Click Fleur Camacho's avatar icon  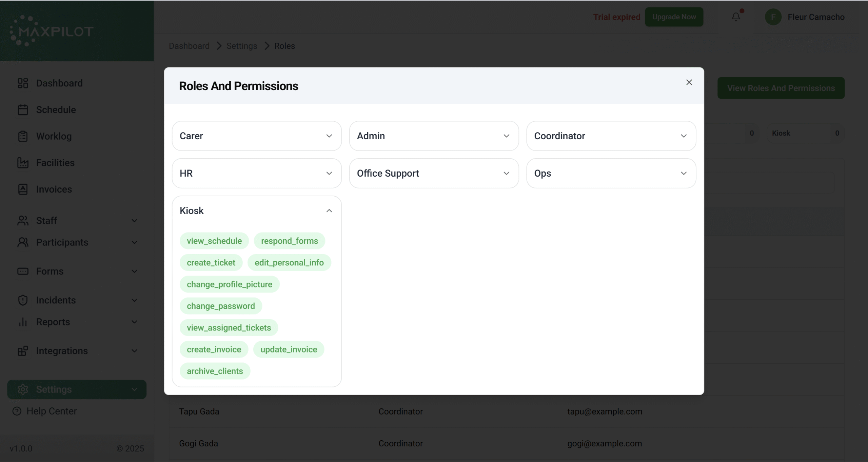coord(773,17)
